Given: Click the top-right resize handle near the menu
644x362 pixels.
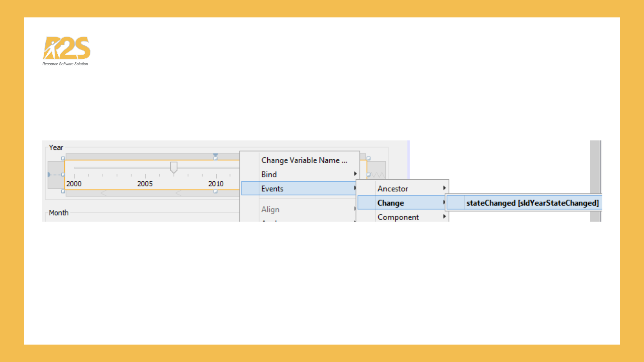Looking at the screenshot, I should point(368,158).
